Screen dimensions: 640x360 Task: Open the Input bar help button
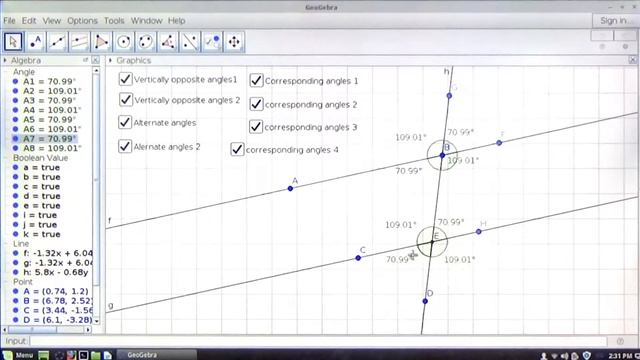pyautogui.click(x=620, y=341)
